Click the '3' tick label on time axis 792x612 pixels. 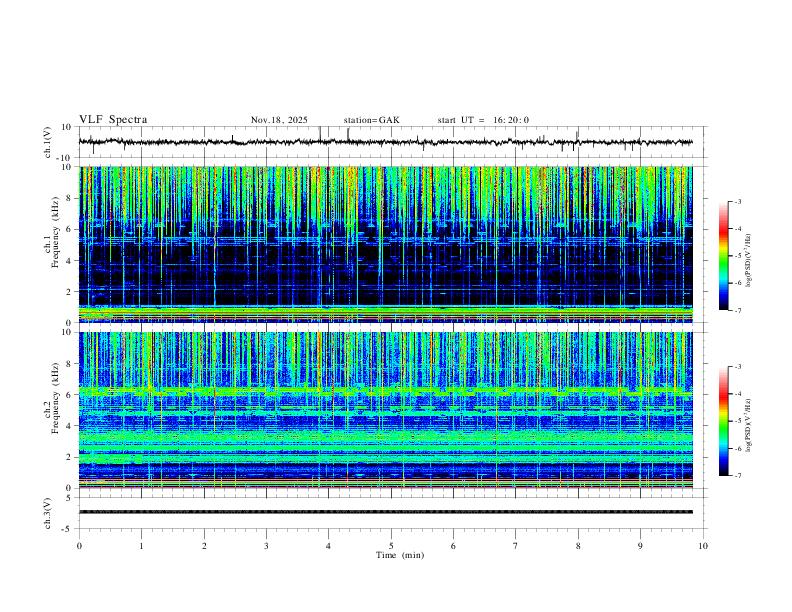pyautogui.click(x=266, y=546)
